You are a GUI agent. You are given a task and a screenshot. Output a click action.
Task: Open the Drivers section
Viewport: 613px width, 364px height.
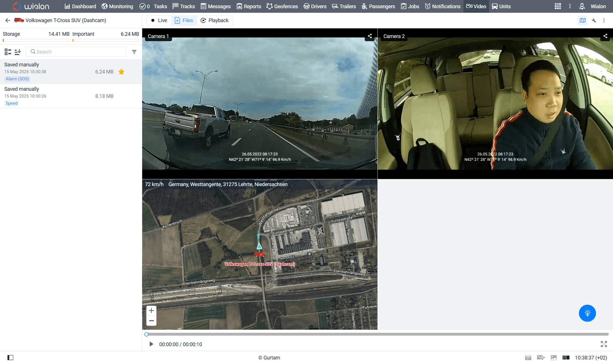click(x=315, y=6)
